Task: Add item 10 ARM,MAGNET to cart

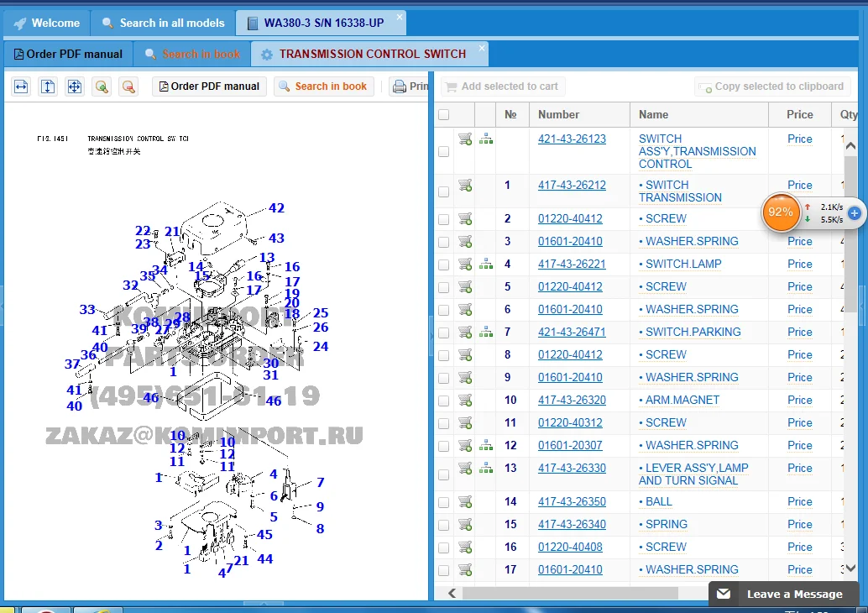Action: pyautogui.click(x=465, y=401)
